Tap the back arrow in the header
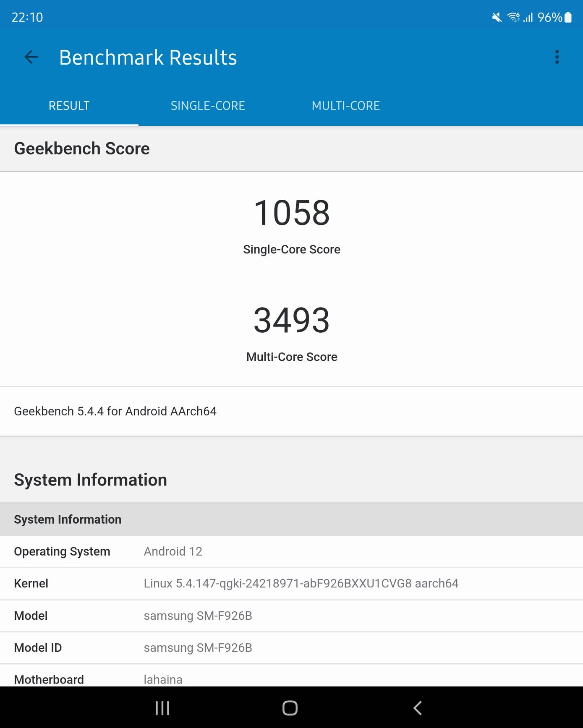583x728 pixels. coord(31,57)
